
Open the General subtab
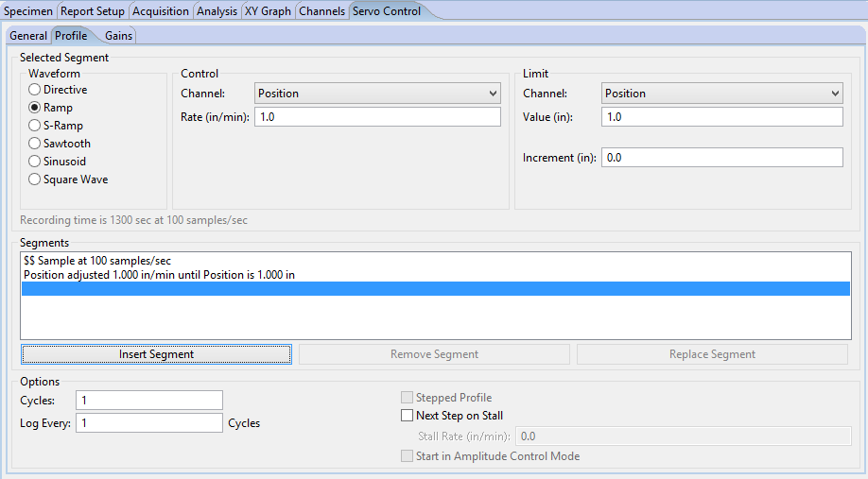(x=28, y=36)
